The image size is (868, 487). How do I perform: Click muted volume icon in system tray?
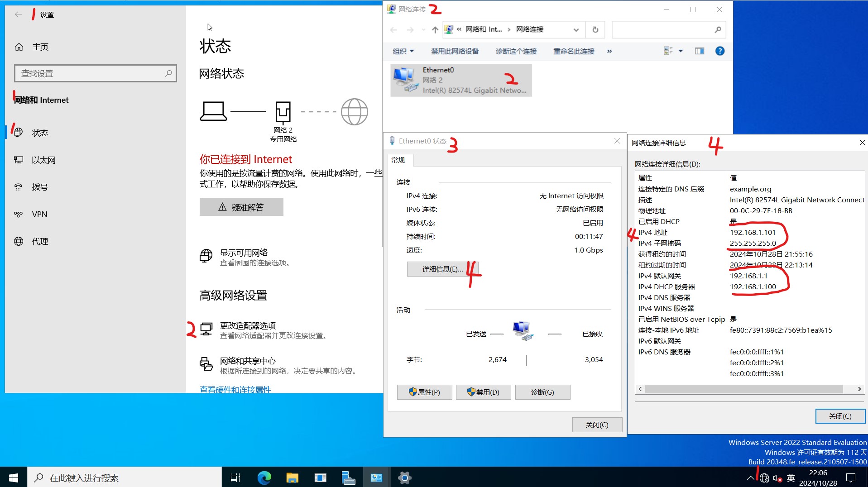[777, 477]
